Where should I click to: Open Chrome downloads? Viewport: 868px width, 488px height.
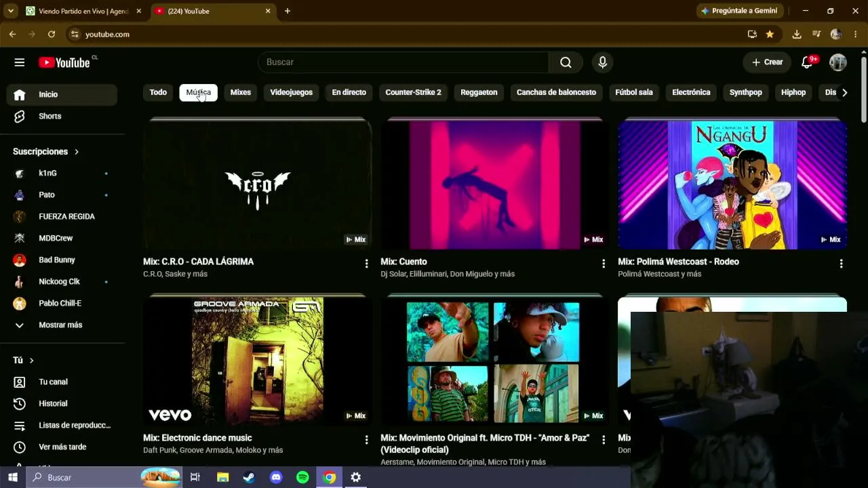pos(797,34)
